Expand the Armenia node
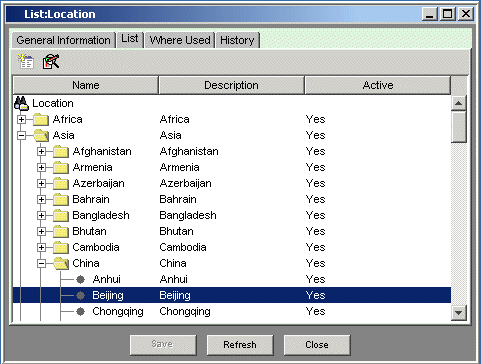This screenshot has width=481, height=364. point(41,167)
